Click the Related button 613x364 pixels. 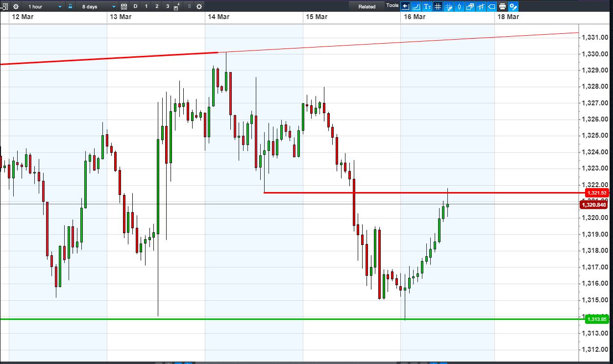(367, 6)
